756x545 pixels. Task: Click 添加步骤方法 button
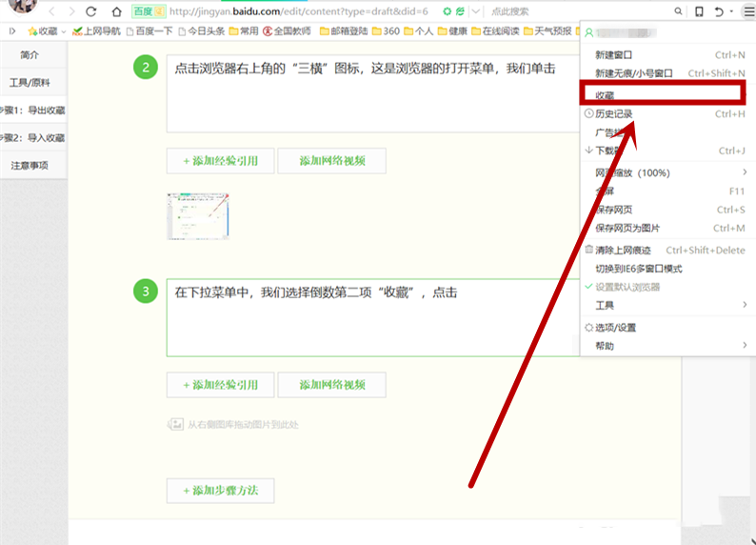(x=220, y=491)
